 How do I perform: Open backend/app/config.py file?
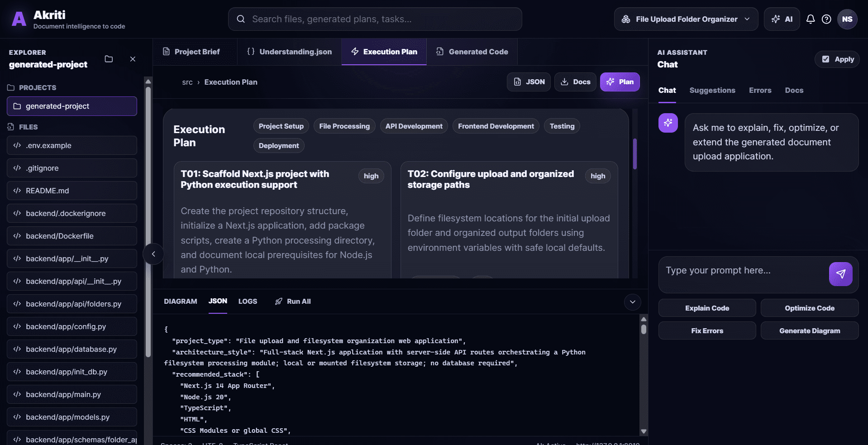tap(72, 326)
